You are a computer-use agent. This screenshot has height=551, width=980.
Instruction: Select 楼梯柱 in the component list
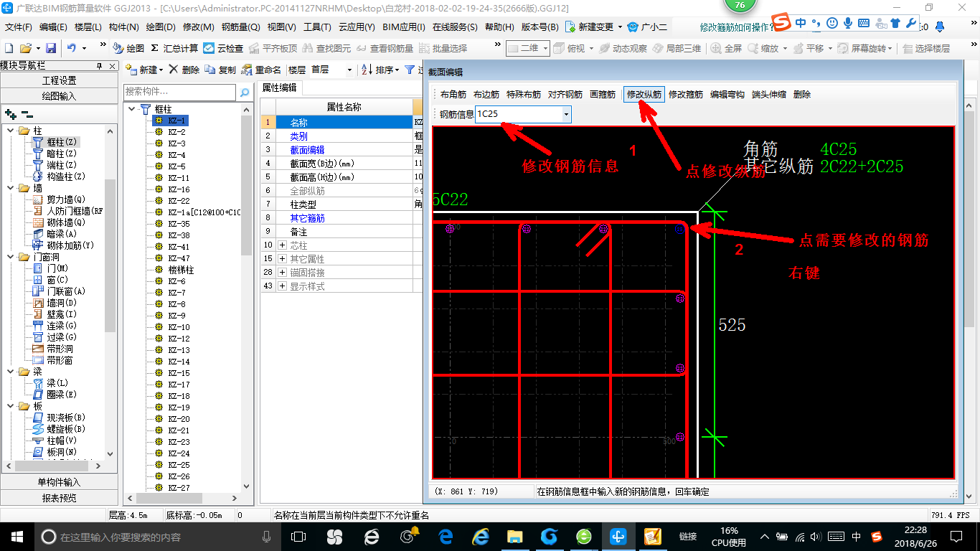182,270
